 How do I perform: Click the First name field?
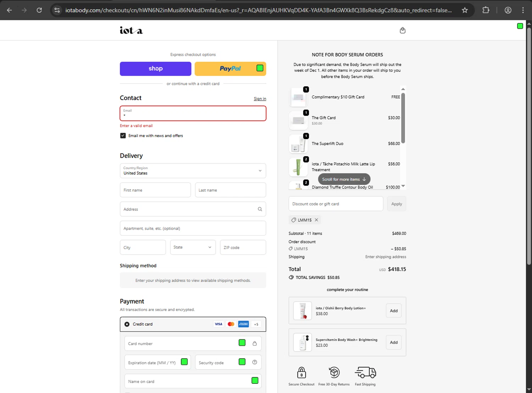[155, 190]
